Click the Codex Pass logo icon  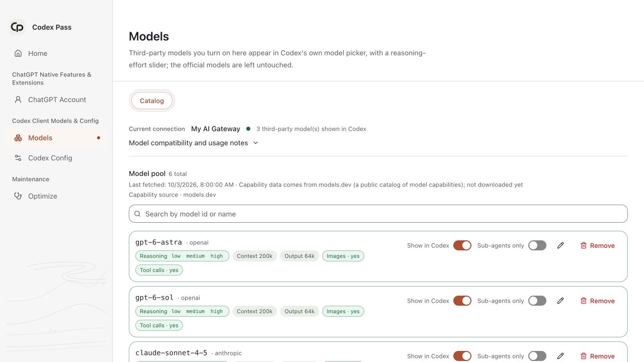point(17,27)
